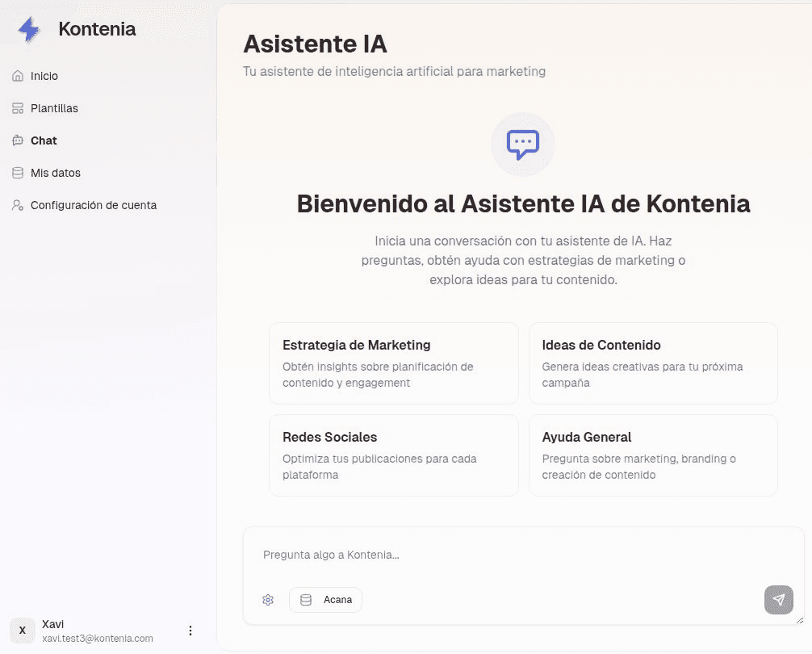Image resolution: width=812 pixels, height=654 pixels.
Task: Open Plantillas via its sidebar icon
Action: (x=17, y=108)
